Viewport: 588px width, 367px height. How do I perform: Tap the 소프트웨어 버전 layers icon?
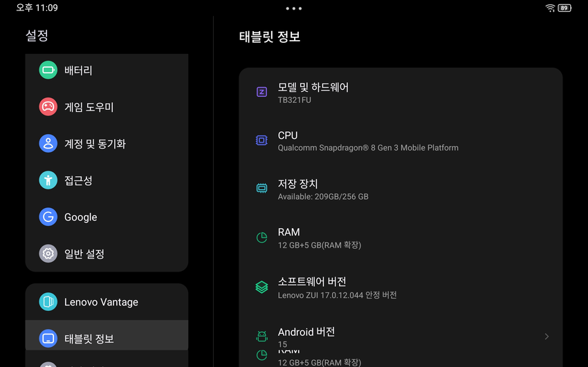click(x=261, y=288)
